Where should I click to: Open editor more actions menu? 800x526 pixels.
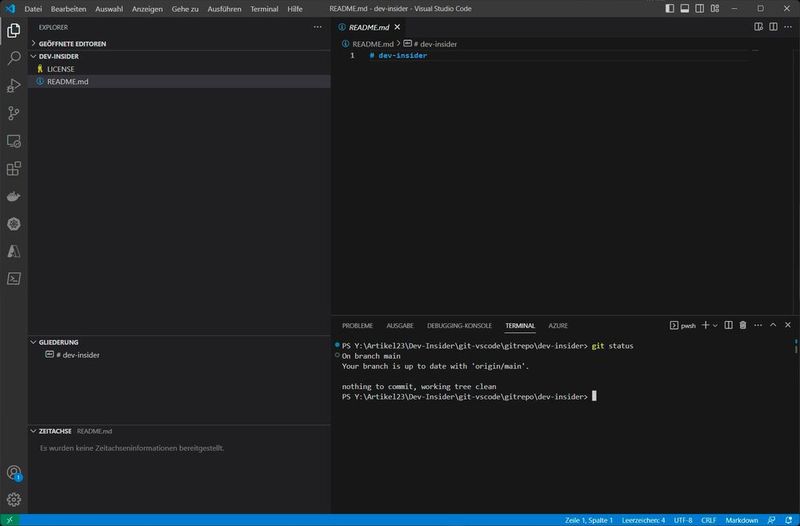(x=788, y=27)
